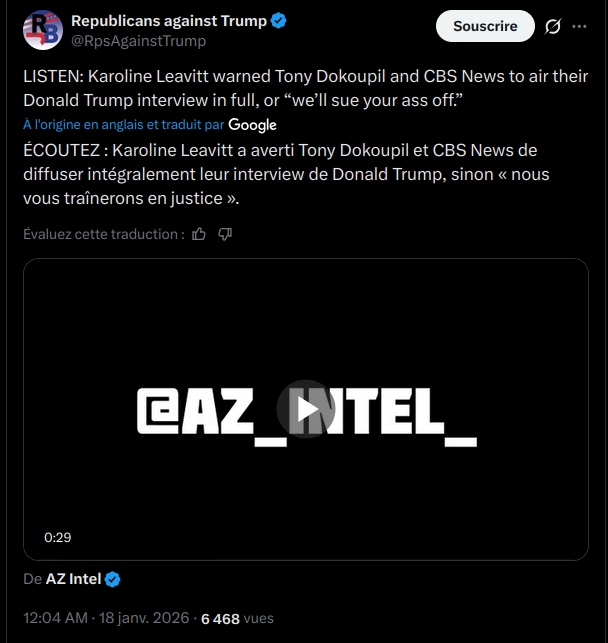608x643 pixels.
Task: Click the verified badge next to AZ Intel
Action: [x=114, y=579]
